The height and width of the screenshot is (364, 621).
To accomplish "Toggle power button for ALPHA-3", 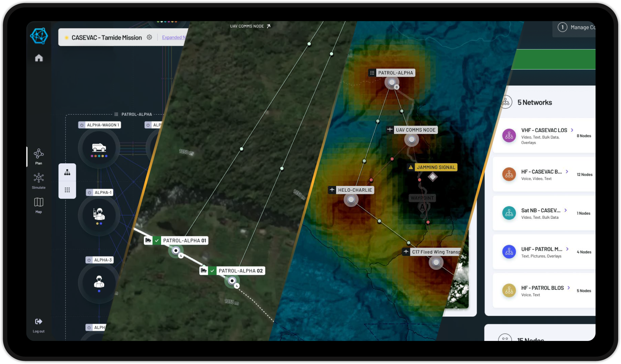I will click(89, 260).
